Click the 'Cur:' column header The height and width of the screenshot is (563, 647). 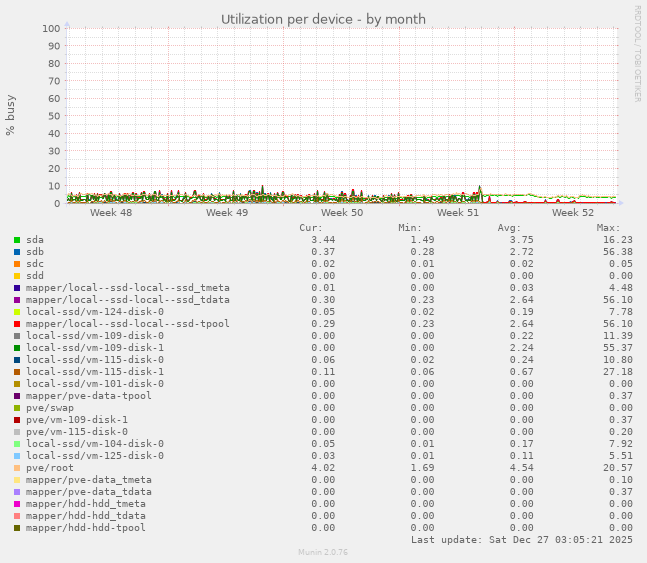[x=311, y=228]
